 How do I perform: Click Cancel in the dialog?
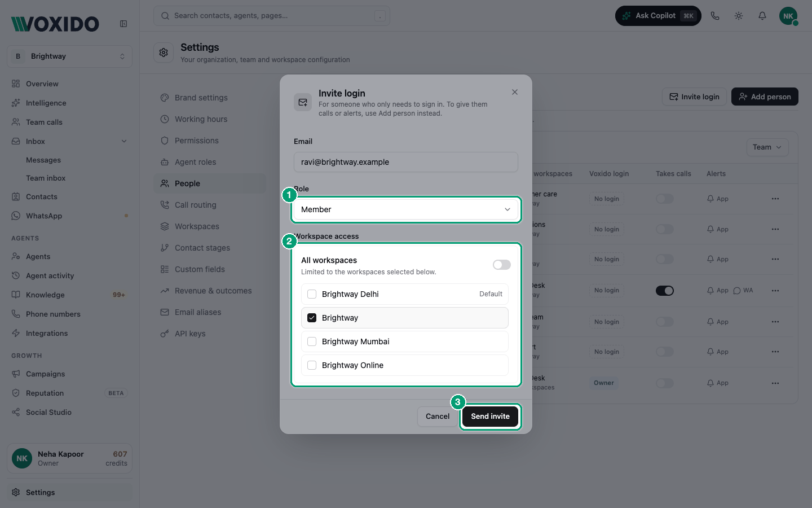438,417
